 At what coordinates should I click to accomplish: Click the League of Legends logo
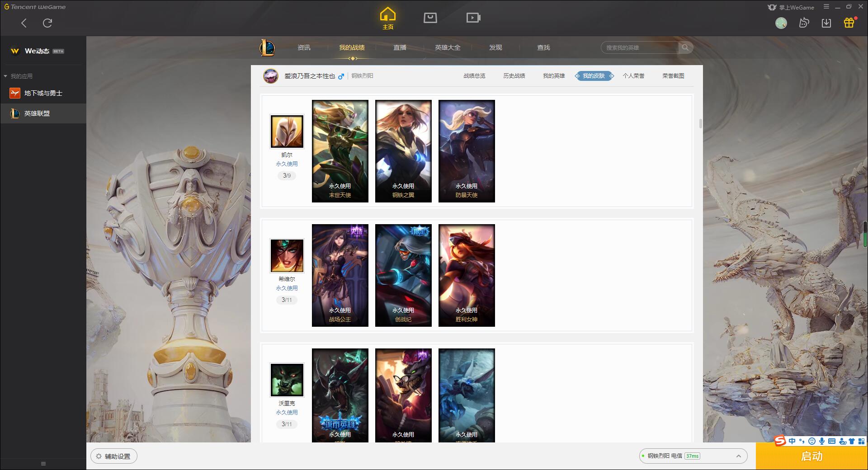click(267, 47)
